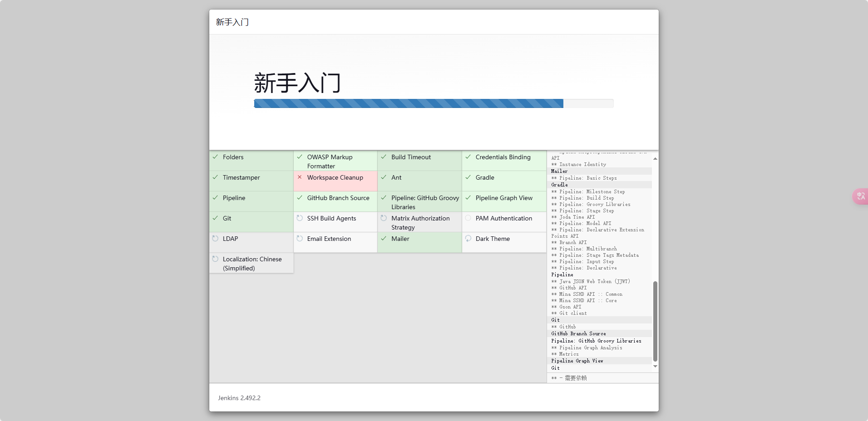Select the Gradle plugin label in the grid

click(485, 177)
